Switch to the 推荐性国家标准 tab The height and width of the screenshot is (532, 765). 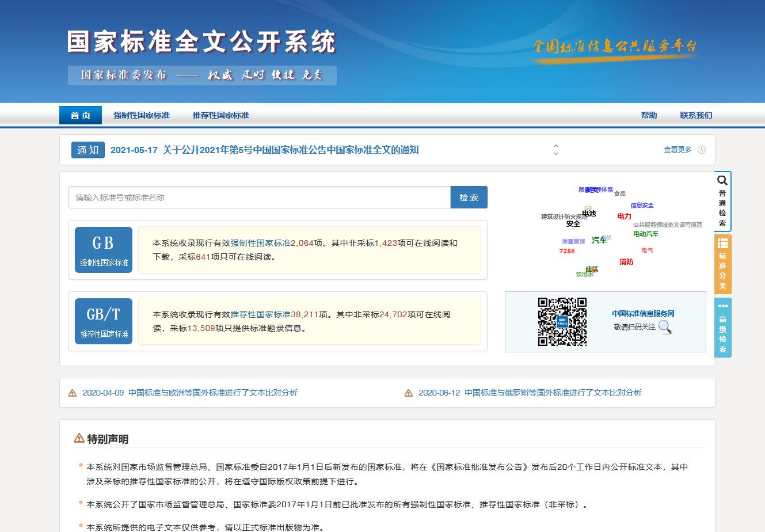coord(222,115)
